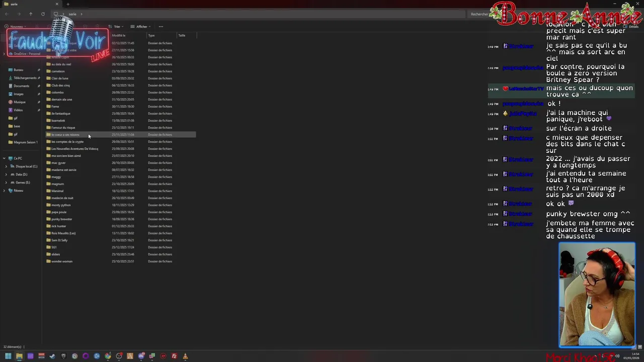Viewport: 644px width, 362px height.
Task: Select the mac gyver folder
Action: (58, 163)
